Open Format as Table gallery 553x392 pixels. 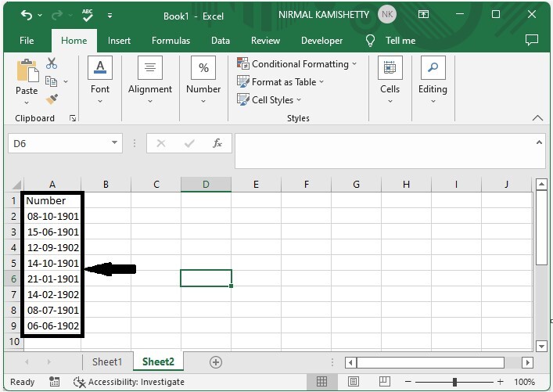pyautogui.click(x=280, y=82)
